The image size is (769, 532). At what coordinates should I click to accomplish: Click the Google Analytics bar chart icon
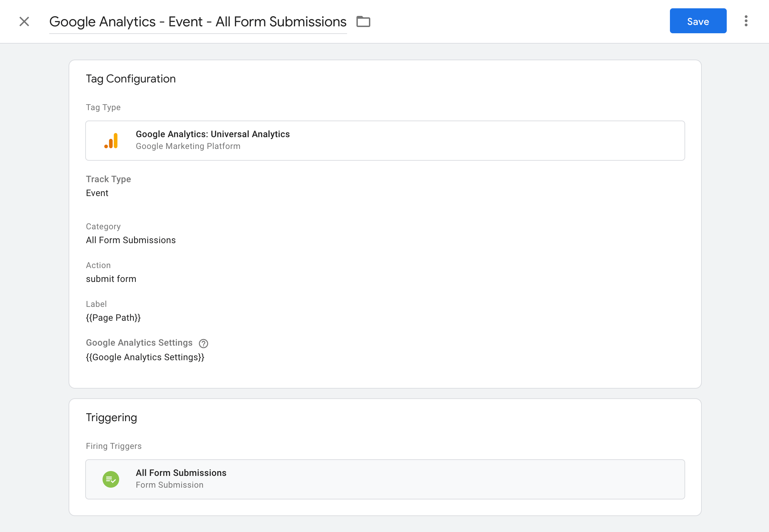click(111, 141)
